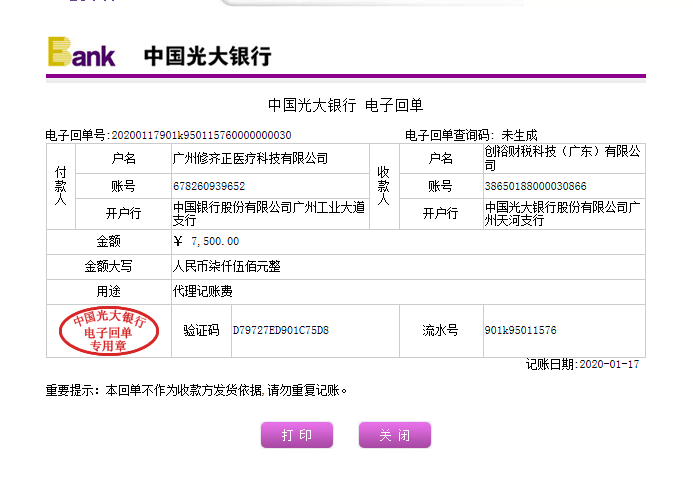The width and height of the screenshot is (693, 490).
Task: Select serial number 901k95011576
Action: pyautogui.click(x=520, y=330)
